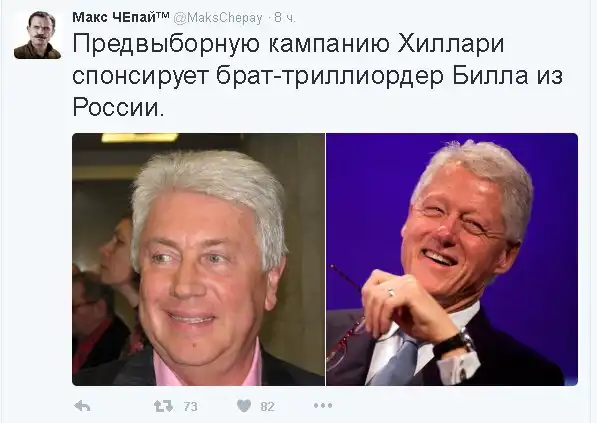Viewport: 597px width, 423px height.
Task: Click the like count 82
Action: coord(267,407)
